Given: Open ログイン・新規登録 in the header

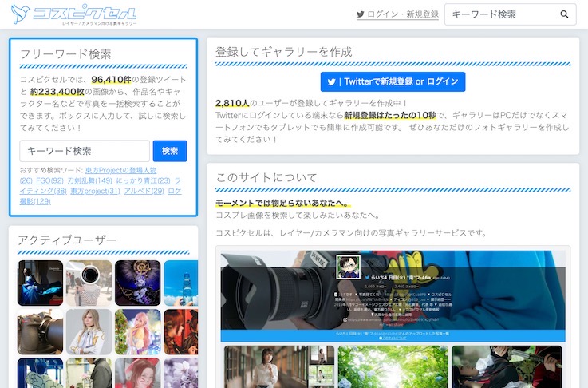Looking at the screenshot, I should pos(402,14).
